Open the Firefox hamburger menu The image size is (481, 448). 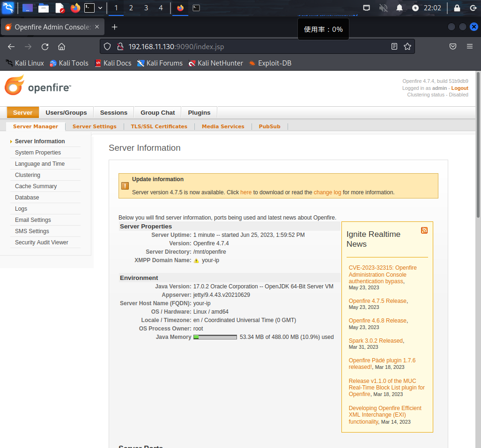click(x=470, y=46)
